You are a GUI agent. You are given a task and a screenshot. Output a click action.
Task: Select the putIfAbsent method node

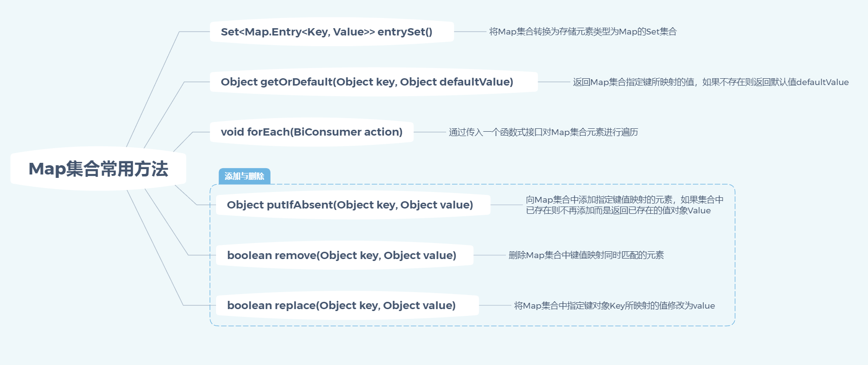pyautogui.click(x=353, y=205)
